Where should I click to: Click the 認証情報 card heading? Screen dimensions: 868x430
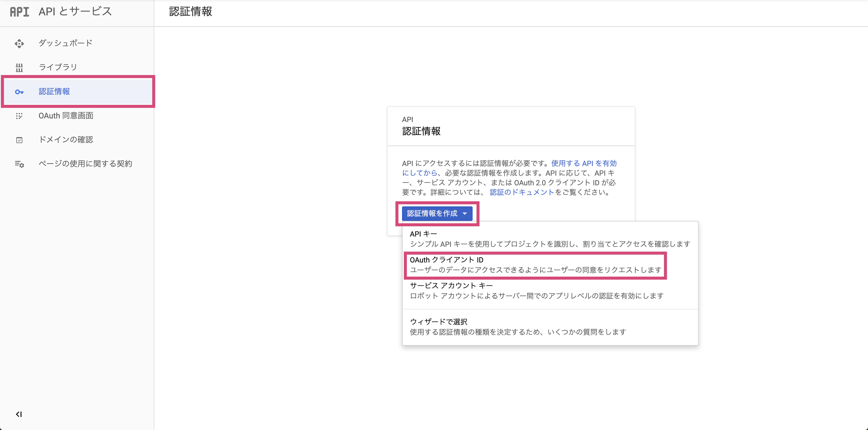tap(421, 131)
